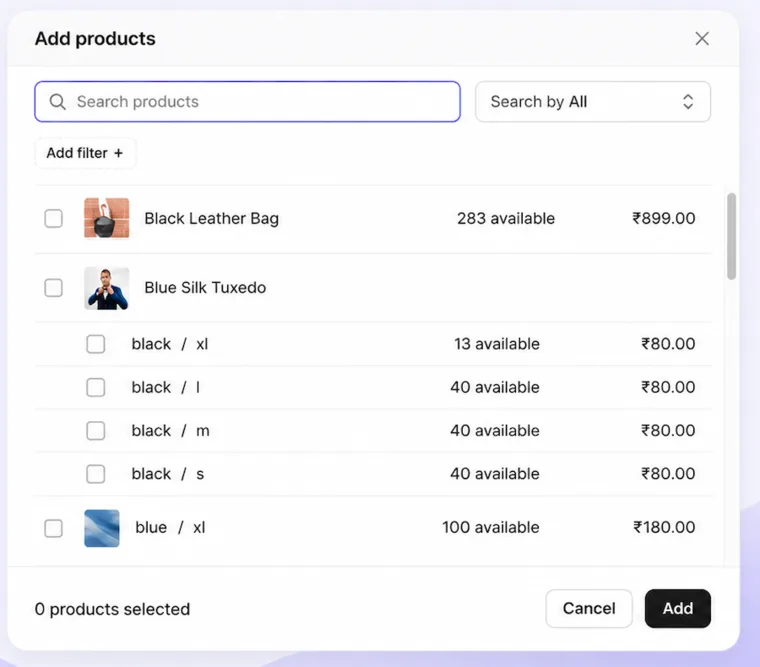
Task: Click the Cancel button
Action: 589,608
